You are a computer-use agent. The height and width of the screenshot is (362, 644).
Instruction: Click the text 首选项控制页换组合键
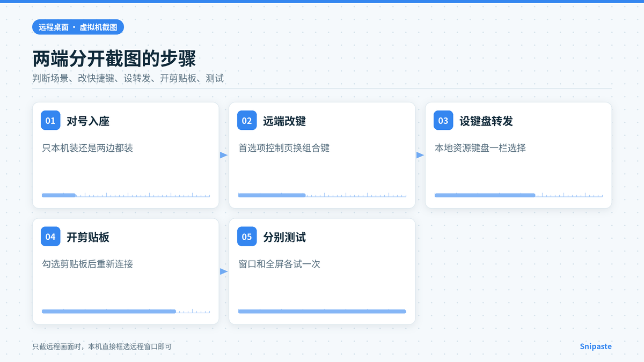click(x=284, y=147)
